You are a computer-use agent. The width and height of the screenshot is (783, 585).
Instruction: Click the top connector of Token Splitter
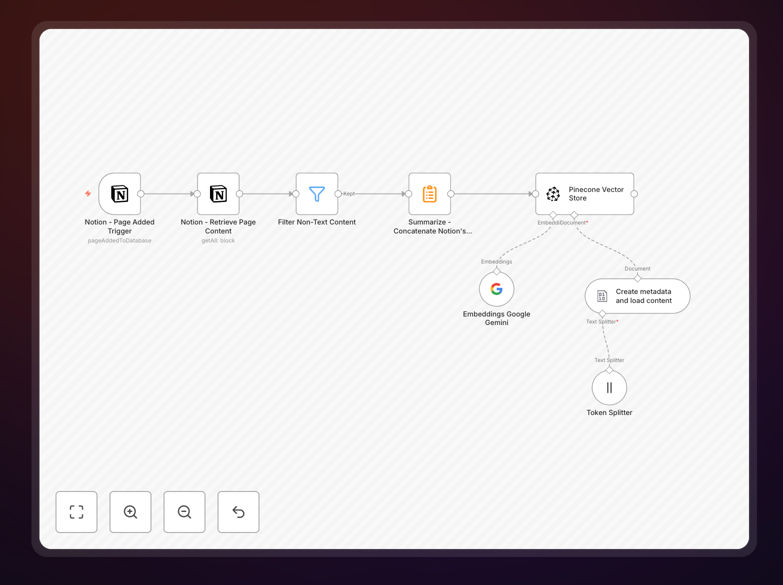click(609, 370)
